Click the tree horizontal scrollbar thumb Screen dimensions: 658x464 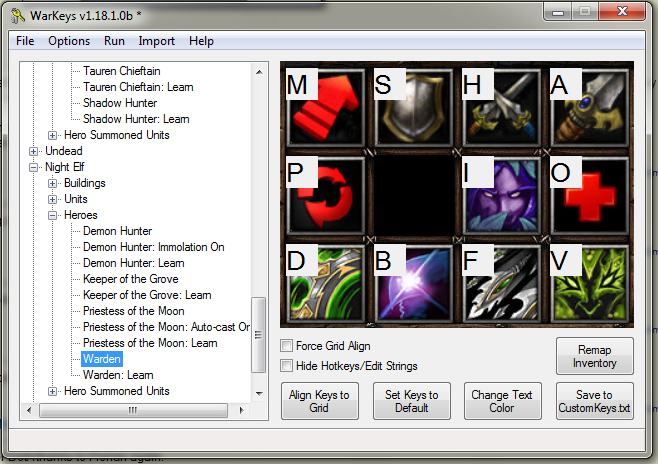pos(133,410)
